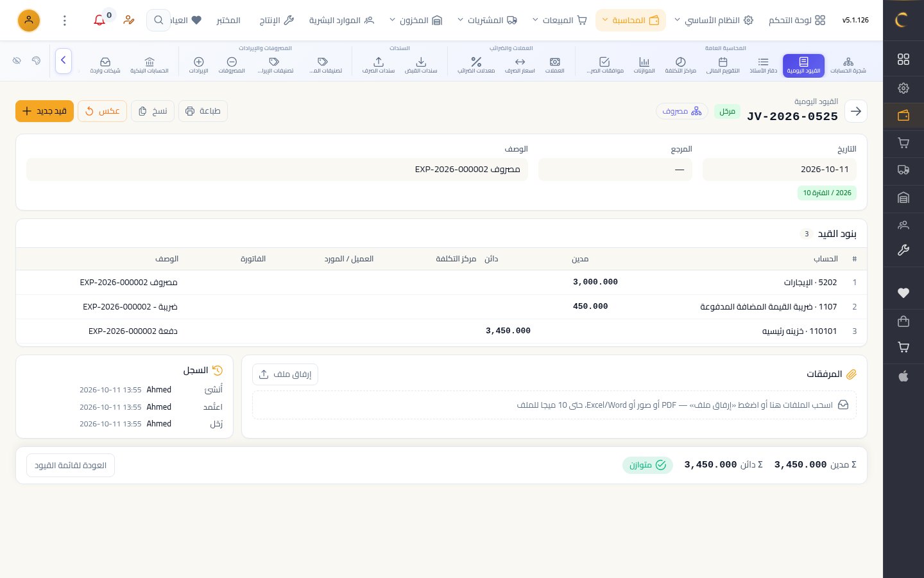Open دفتر الأستاذ ledger from ribbon
Screen dimensions: 924x578
pos(763,65)
